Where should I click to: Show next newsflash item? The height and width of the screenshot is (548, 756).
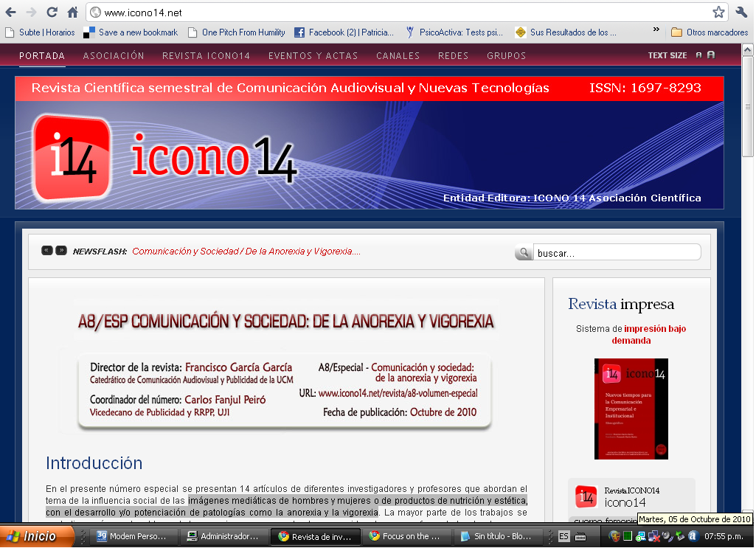coord(61,250)
